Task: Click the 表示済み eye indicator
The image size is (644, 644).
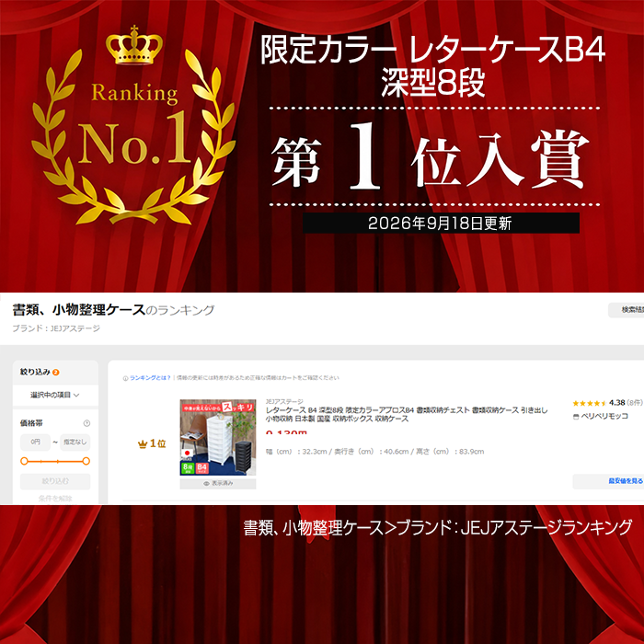Action: coord(218,483)
